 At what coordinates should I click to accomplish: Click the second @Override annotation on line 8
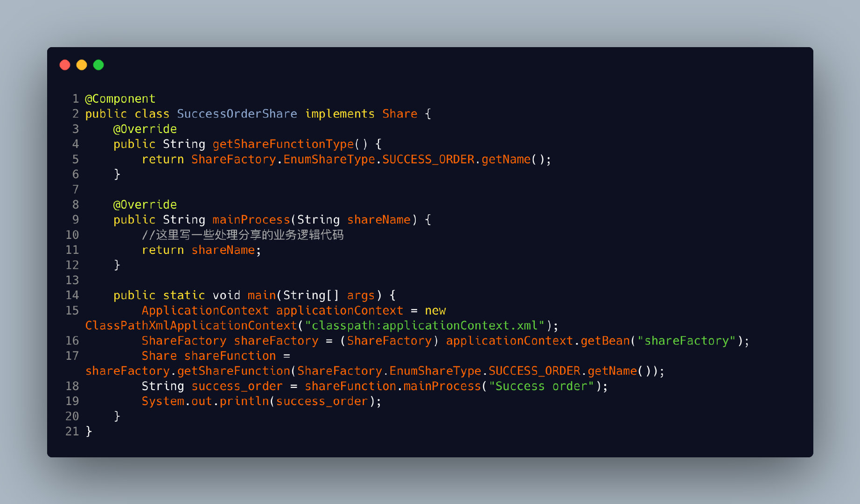pos(145,205)
